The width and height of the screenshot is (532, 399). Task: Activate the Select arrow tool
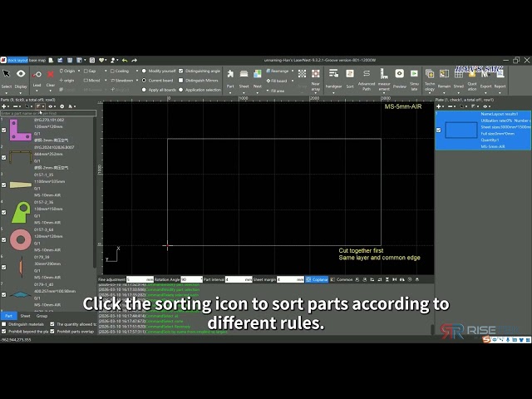(x=7, y=74)
